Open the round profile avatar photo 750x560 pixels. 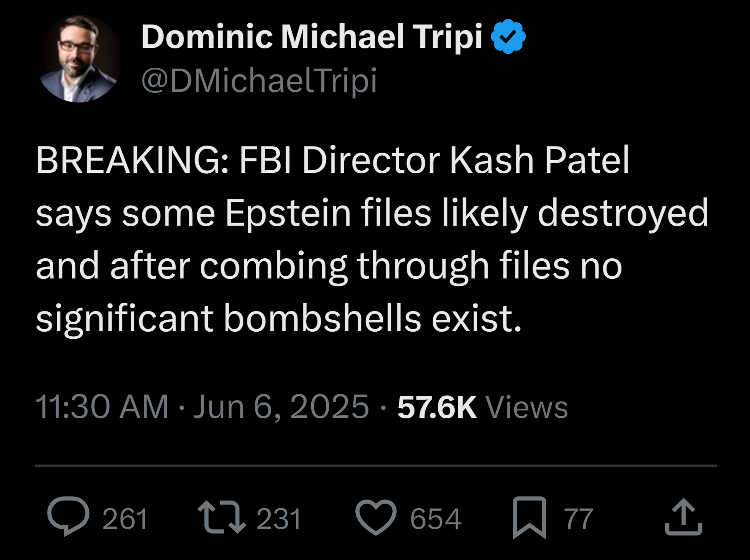coord(79,59)
